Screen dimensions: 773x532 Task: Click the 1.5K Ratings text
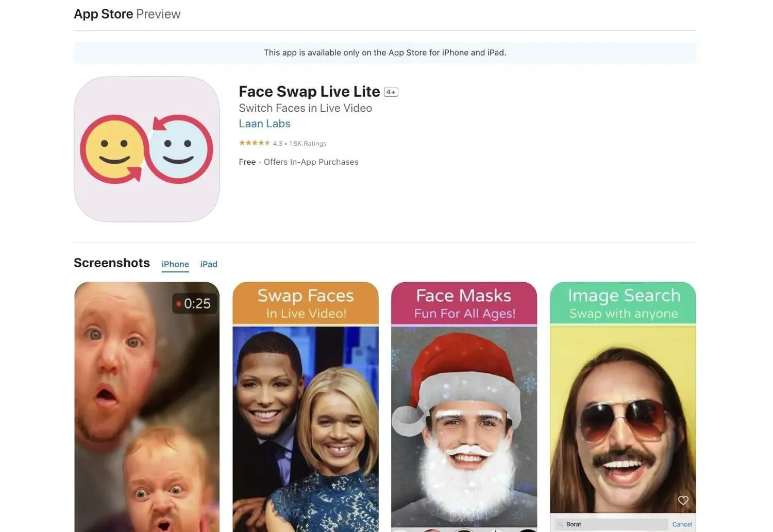[x=308, y=144]
